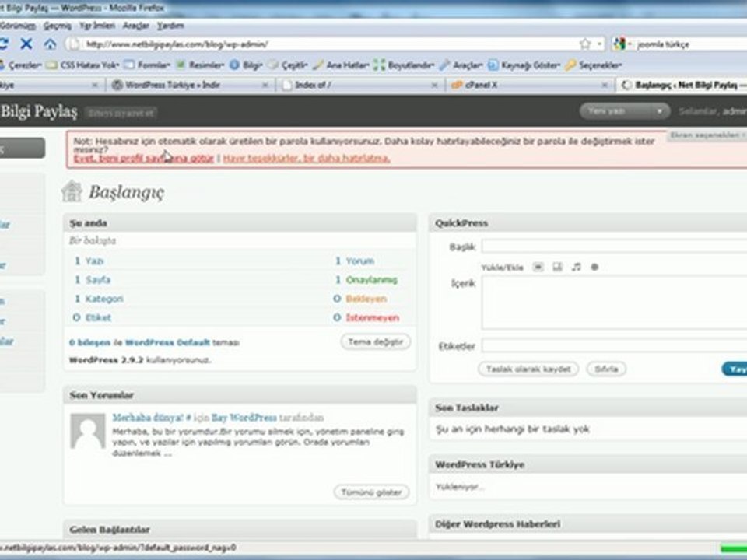Open the Seçenekler toolbar menu
747x560 pixels.
(x=594, y=65)
